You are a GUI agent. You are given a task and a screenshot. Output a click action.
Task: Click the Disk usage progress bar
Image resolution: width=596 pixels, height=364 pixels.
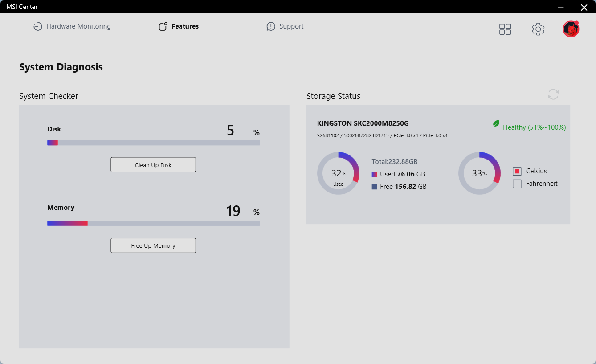tap(154, 143)
